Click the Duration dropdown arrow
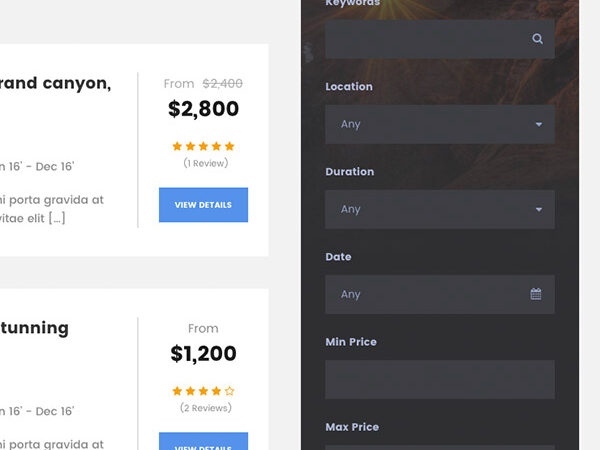Viewport: 600px width, 450px height. pos(538,209)
